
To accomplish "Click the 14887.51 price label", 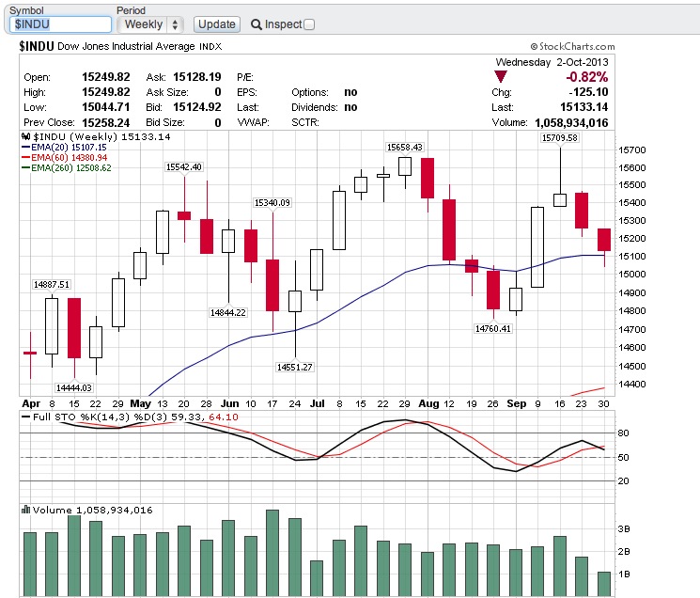I will pyautogui.click(x=52, y=285).
